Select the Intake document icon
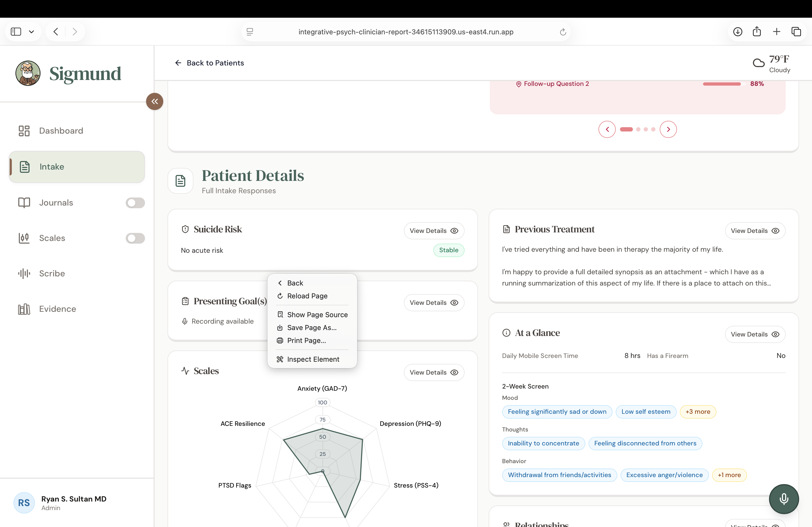 (x=24, y=167)
